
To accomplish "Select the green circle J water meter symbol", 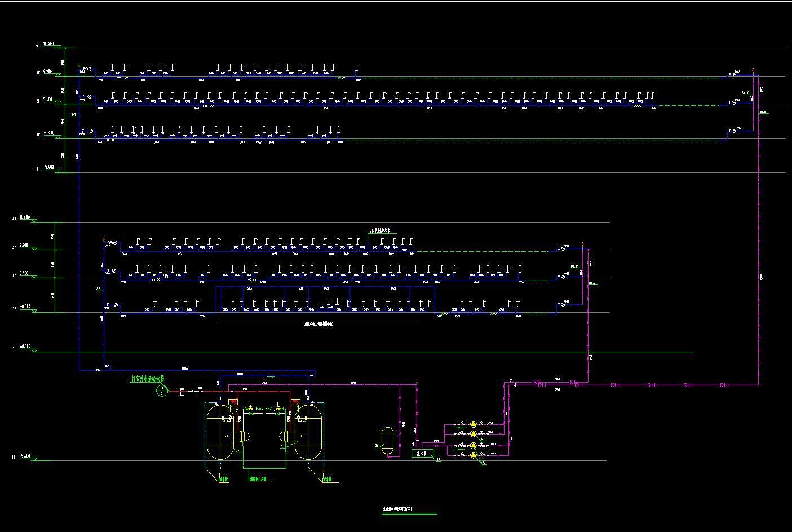I will coord(161,391).
